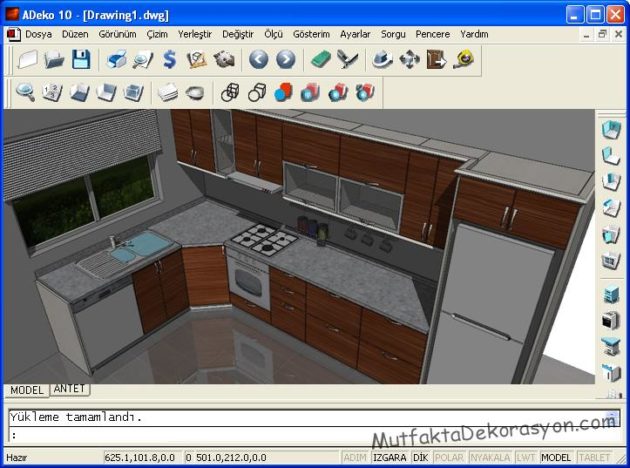Click the dollar sign pricing icon
Image resolution: width=630 pixels, height=468 pixels.
169,60
